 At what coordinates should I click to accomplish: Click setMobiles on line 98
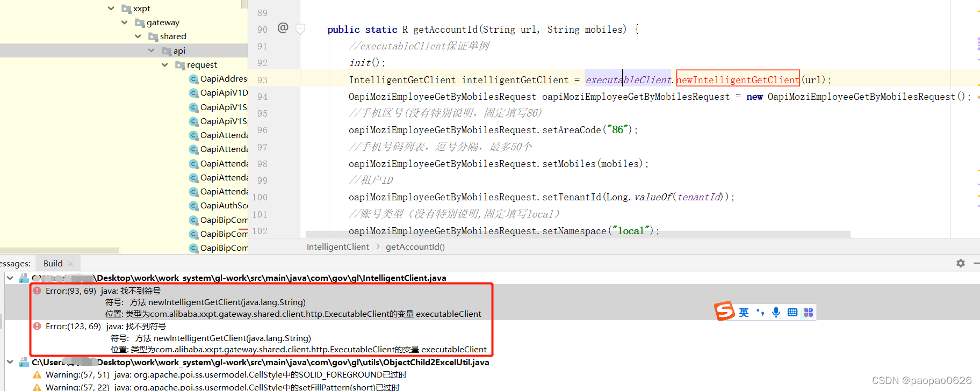point(568,164)
